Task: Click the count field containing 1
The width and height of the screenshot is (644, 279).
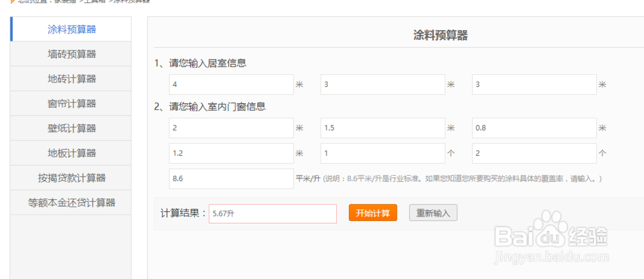Action: pyautogui.click(x=383, y=154)
